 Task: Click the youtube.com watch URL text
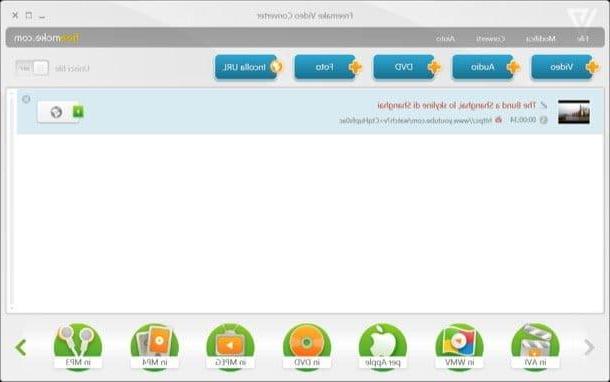pyautogui.click(x=415, y=121)
